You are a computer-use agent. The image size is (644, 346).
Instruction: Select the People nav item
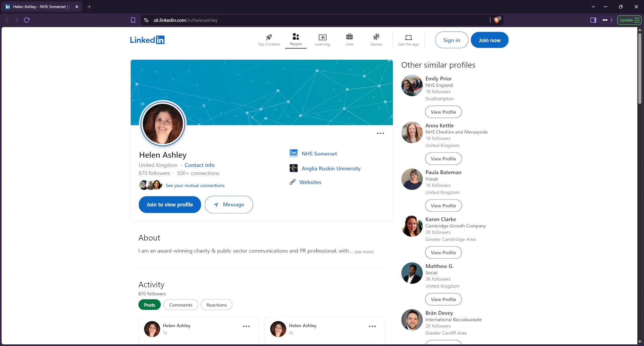point(296,40)
